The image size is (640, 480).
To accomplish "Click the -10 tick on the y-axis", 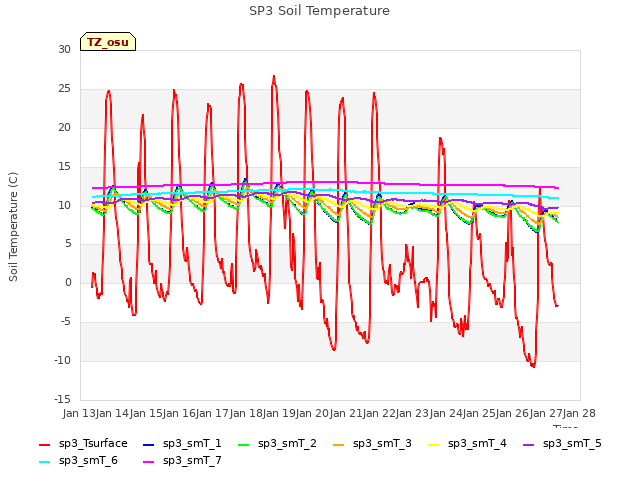I will pos(62,360).
